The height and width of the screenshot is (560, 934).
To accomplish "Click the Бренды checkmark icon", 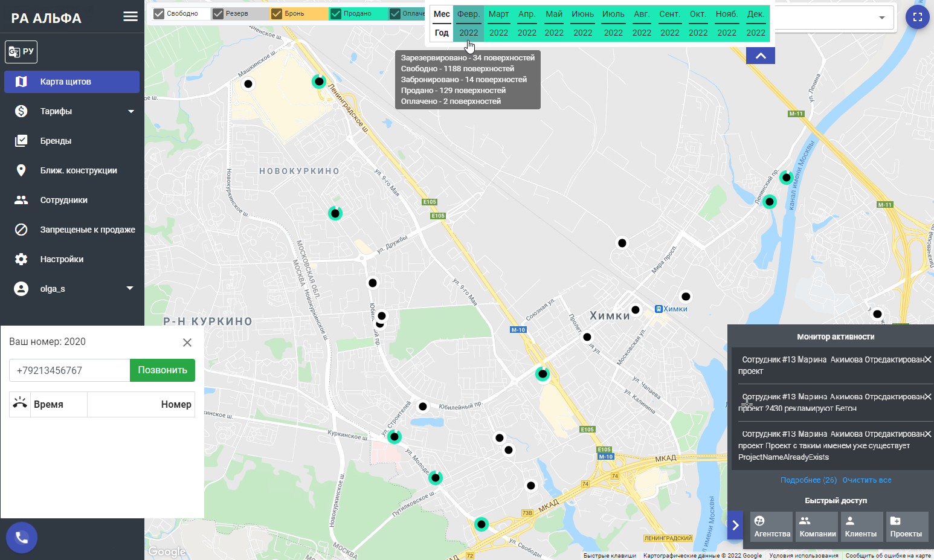I will tap(21, 141).
